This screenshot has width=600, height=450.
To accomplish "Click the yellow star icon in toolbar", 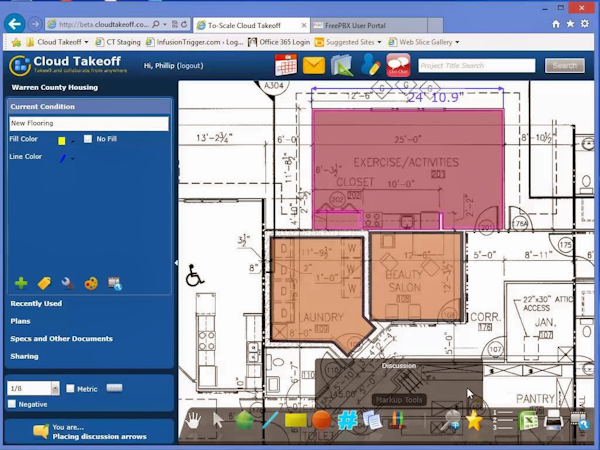I will [x=474, y=421].
